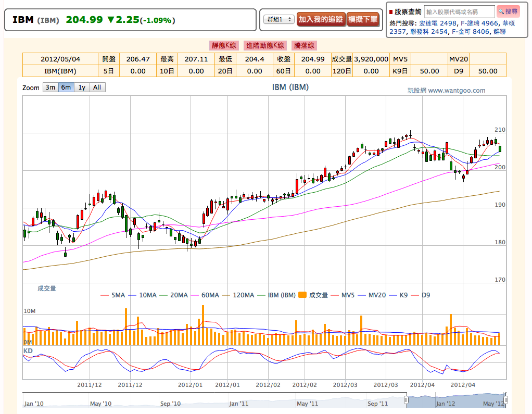532x414 pixels.
Task: Switch to the 進階動態K線 tab
Action: [x=265, y=45]
